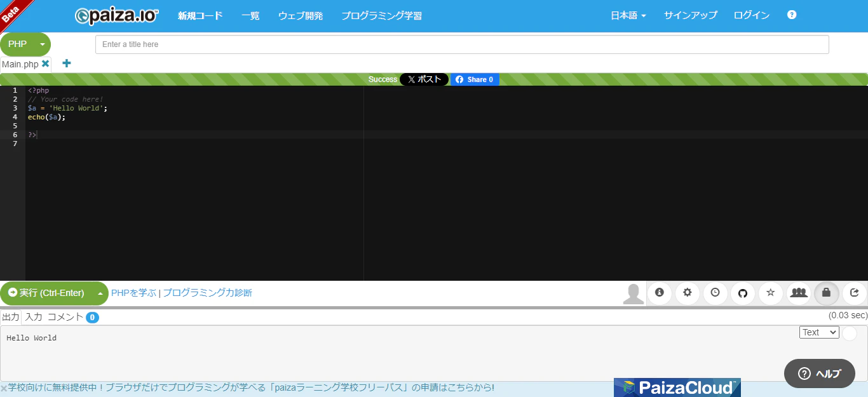868x397 pixels.
Task: Open the clock scheduling icon
Action: coord(715,293)
